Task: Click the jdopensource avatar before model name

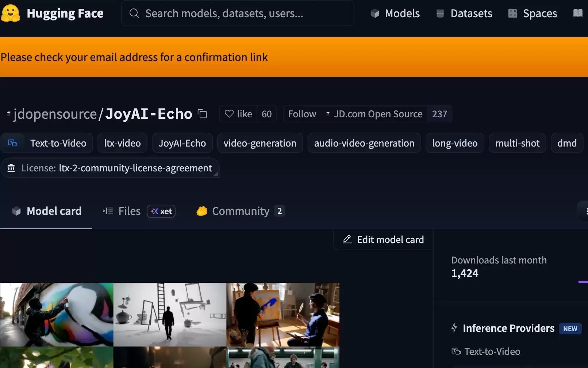Action: point(9,114)
